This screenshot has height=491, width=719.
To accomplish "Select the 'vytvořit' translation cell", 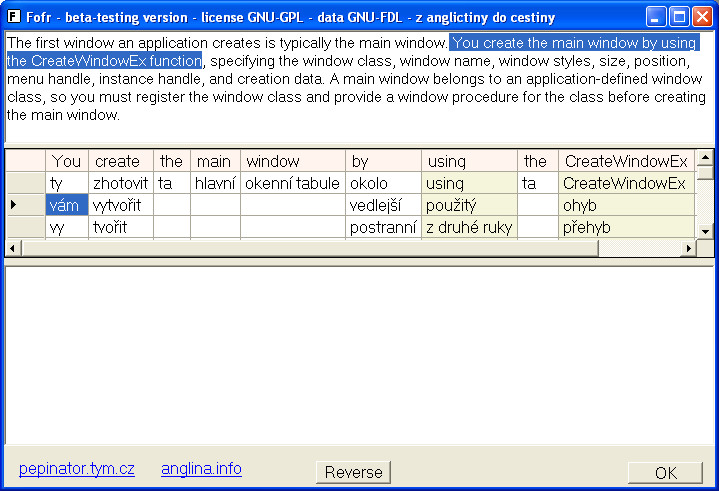I will click(121, 205).
